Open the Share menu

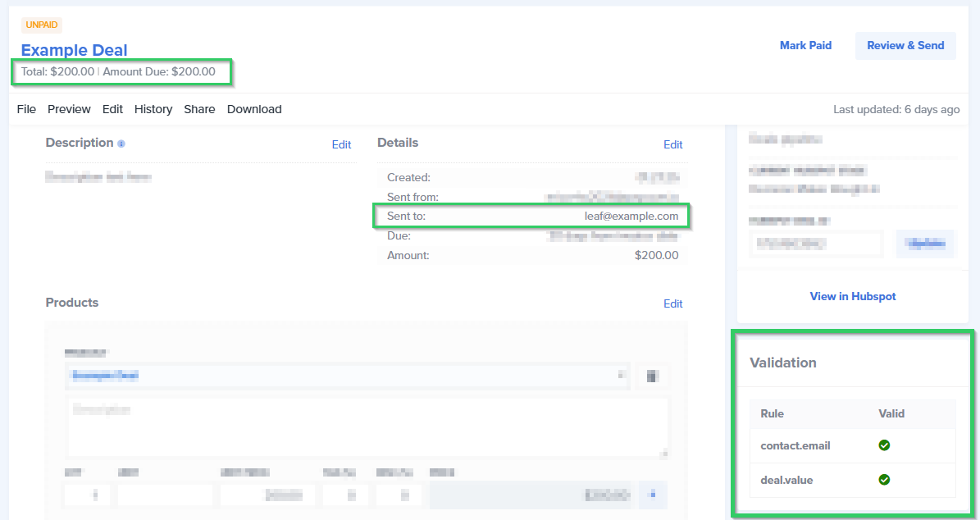click(199, 109)
